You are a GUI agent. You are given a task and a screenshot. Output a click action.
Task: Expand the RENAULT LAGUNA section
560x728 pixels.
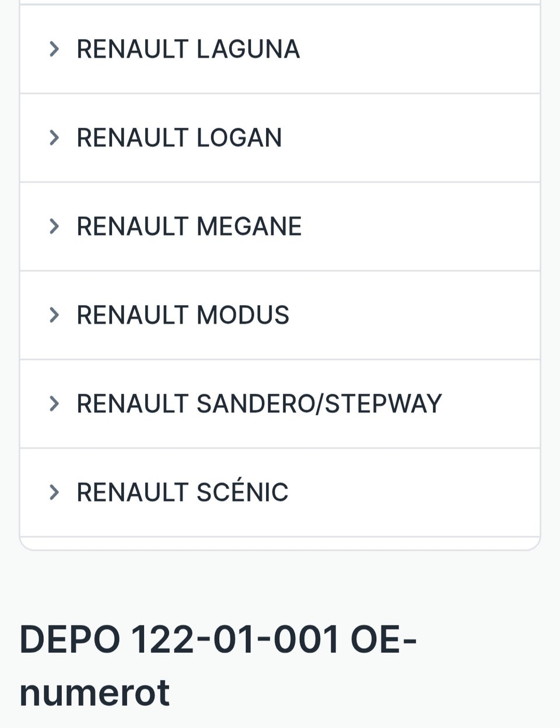(x=280, y=49)
